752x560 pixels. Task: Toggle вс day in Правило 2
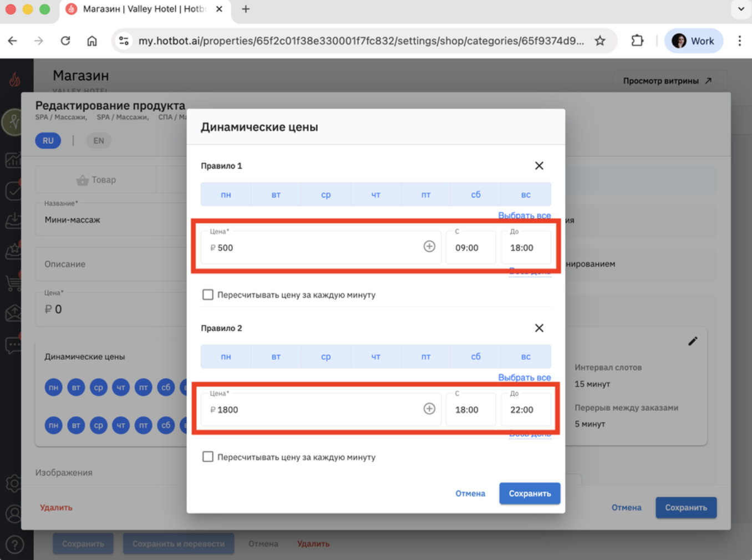click(x=526, y=357)
